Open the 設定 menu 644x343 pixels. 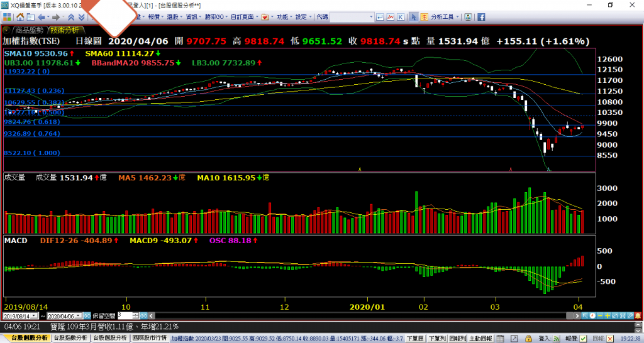pos(302,16)
